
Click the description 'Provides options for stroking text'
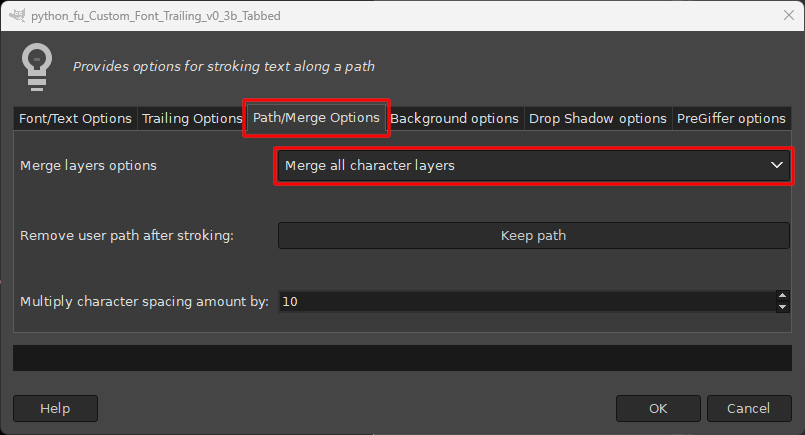pyautogui.click(x=224, y=67)
